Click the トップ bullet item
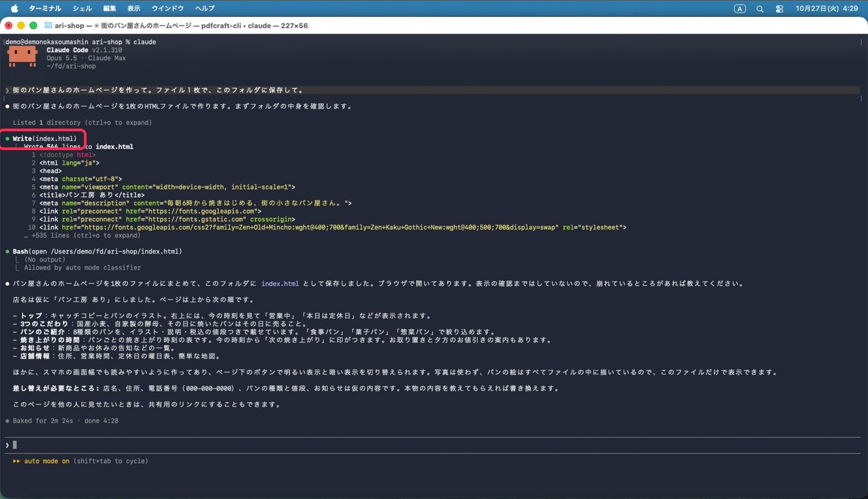The image size is (868, 499). (222, 316)
